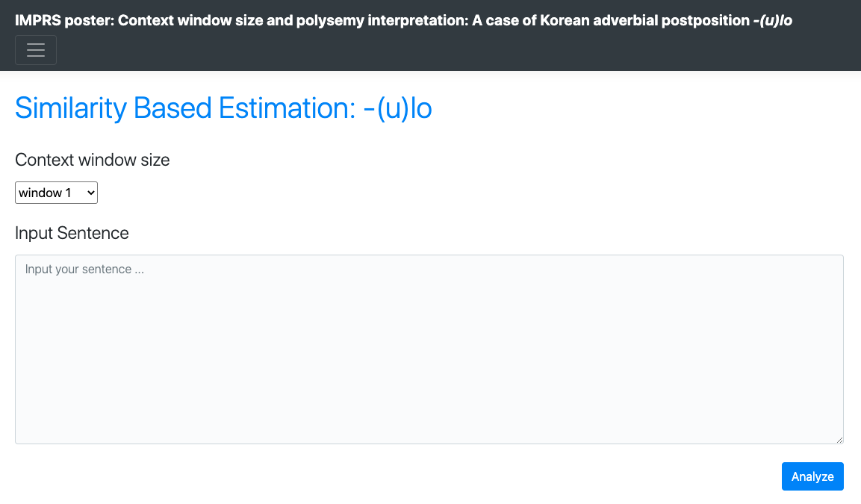Screen dimensions: 861x504
Task: Click inside the Input Sentence text area
Action: (x=429, y=349)
